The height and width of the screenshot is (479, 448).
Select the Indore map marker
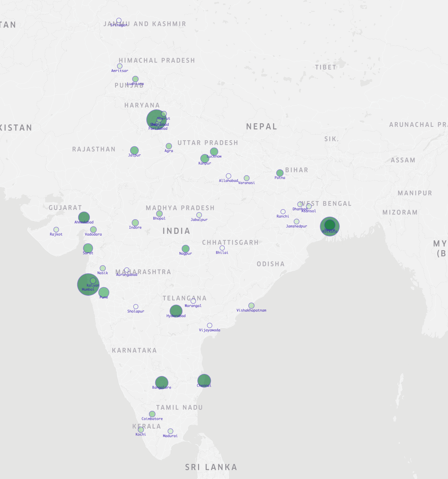[x=135, y=223]
